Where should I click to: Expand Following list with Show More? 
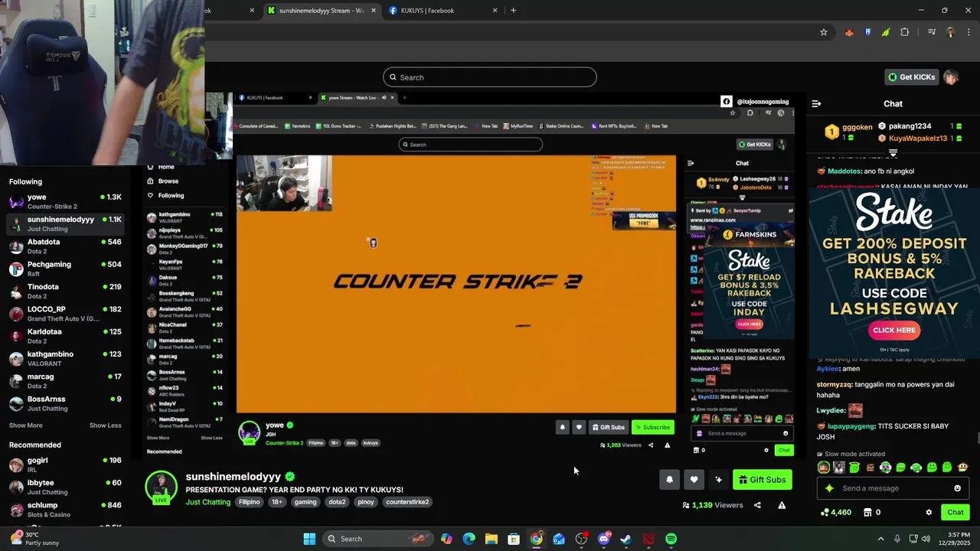(26, 425)
